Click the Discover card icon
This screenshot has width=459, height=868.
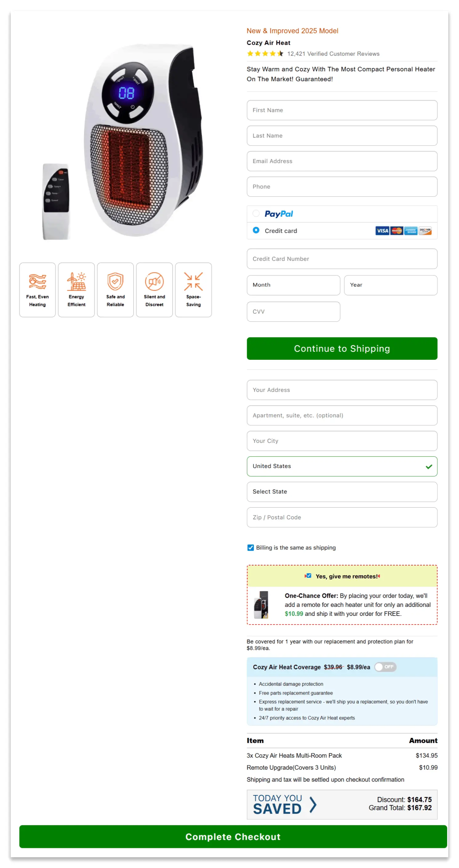point(425,231)
